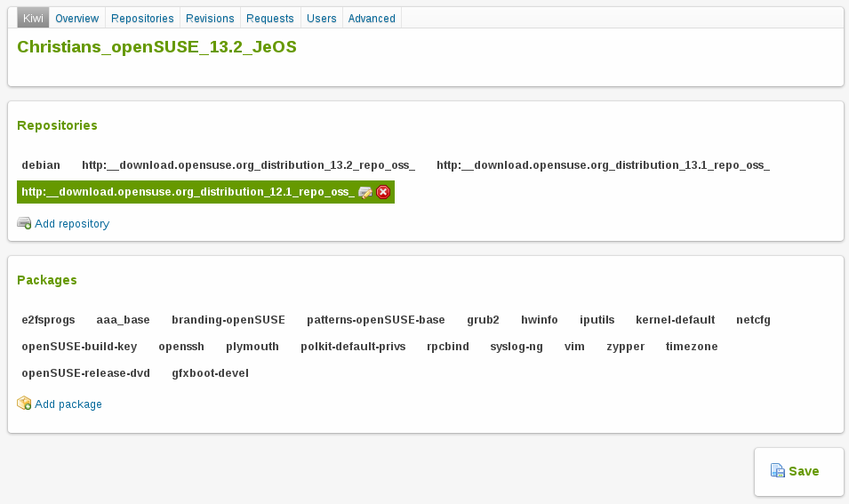Viewport: 849px width, 504px height.
Task: Select the syslog-ng package
Action: 517,347
